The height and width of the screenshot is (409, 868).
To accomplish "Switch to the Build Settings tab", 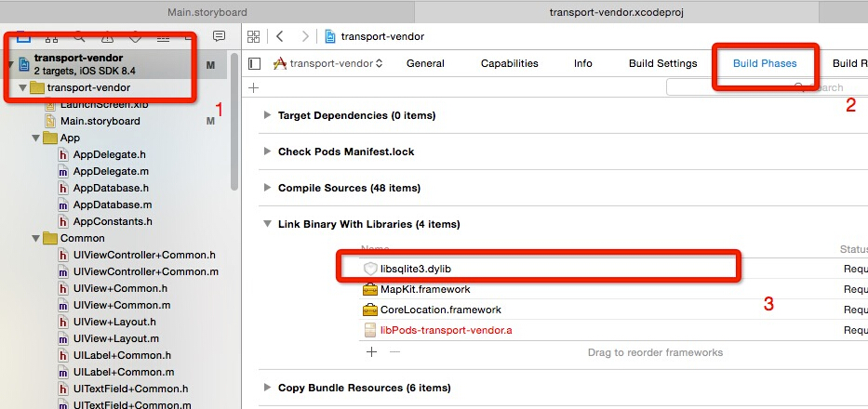I will 662,63.
